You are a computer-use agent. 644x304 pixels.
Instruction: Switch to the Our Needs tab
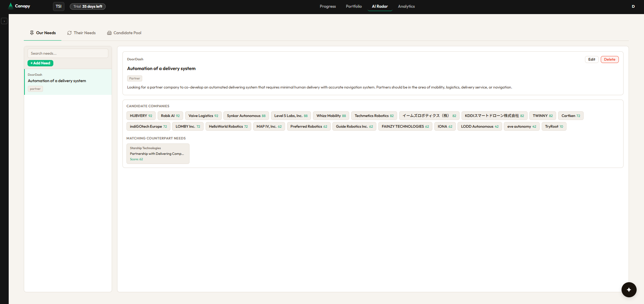43,33
